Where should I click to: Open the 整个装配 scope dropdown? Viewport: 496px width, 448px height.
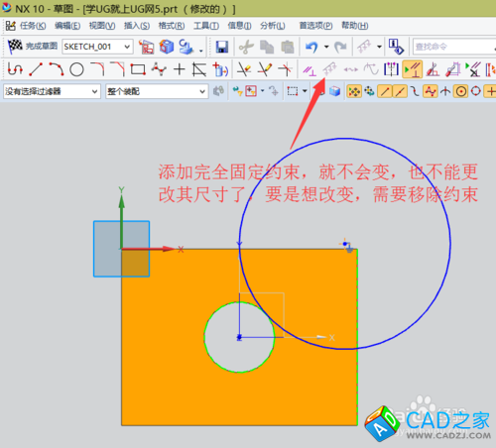(x=157, y=91)
